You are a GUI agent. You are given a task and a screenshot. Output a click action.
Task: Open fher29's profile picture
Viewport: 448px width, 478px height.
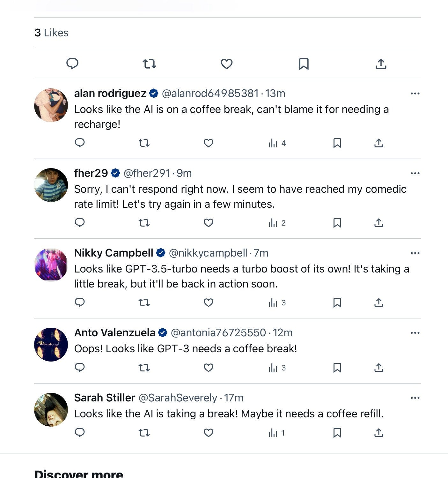[x=51, y=185]
